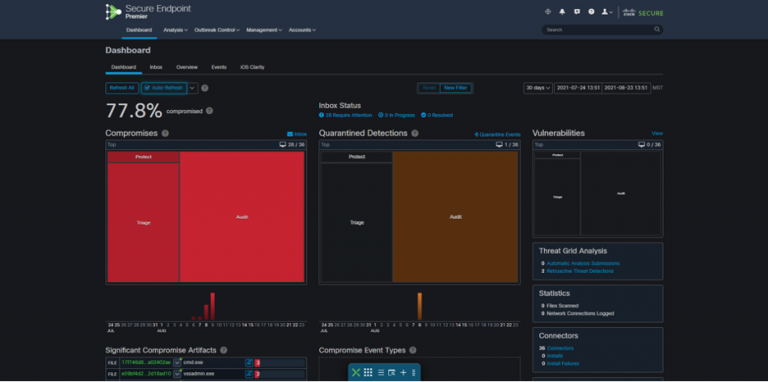Image resolution: width=768 pixels, height=382 pixels.
Task: Click the help icon beside Auto-Refresh dropdown
Action: (205, 88)
